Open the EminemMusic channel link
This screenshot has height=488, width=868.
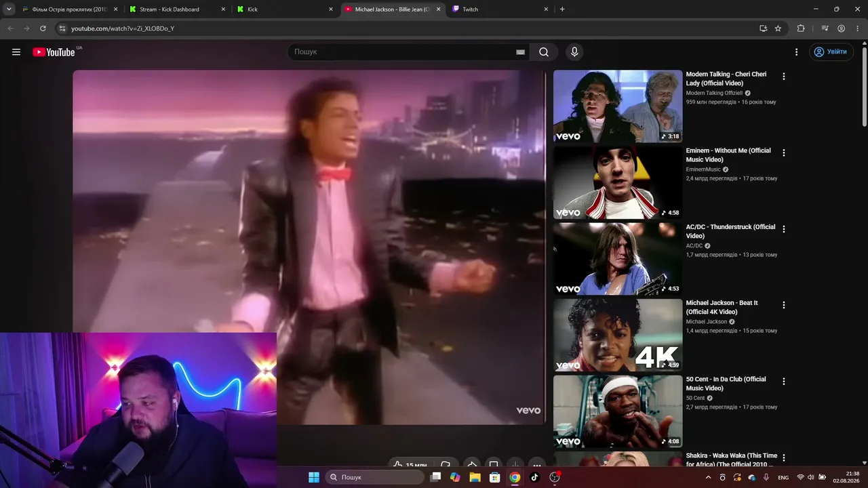(703, 169)
